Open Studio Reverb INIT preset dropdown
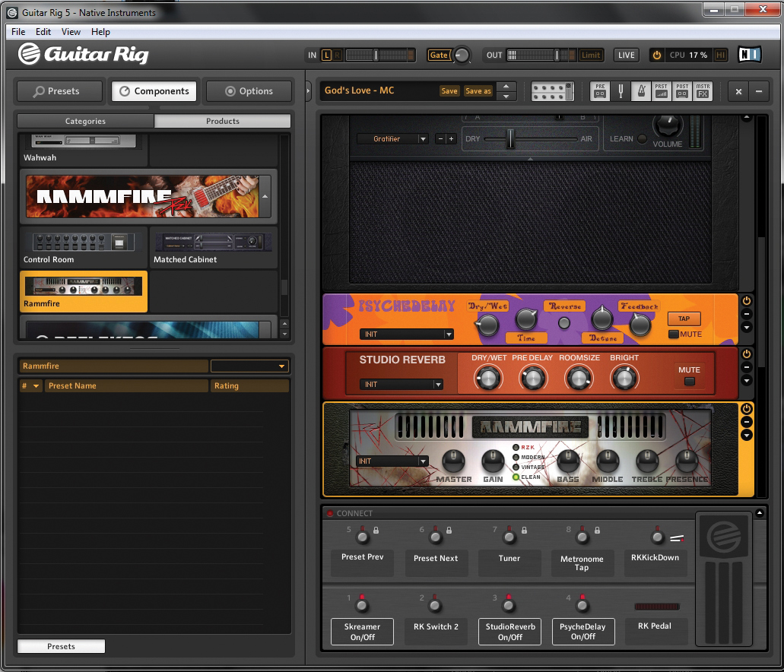The height and width of the screenshot is (672, 784). tap(438, 385)
